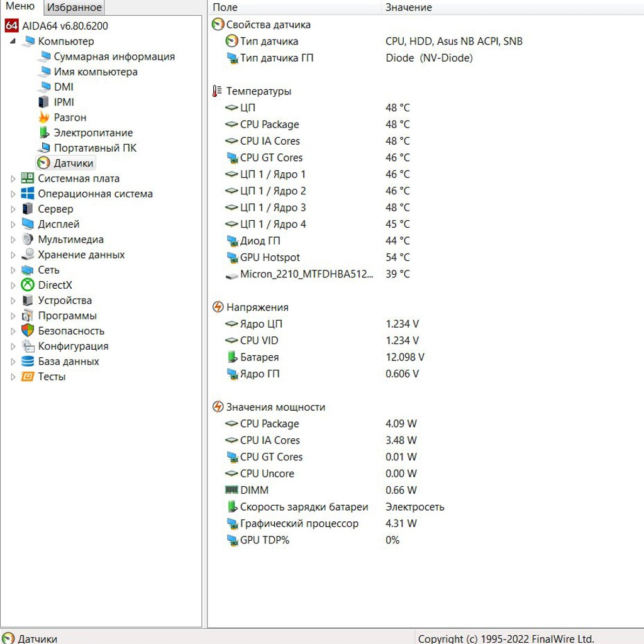The image size is (644, 644).
Task: Click the Тесты benchmark icon
Action: click(x=28, y=376)
